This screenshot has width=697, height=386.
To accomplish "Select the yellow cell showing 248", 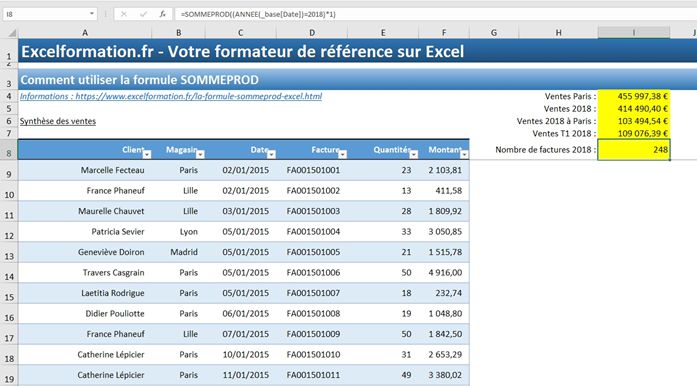I will tap(634, 149).
